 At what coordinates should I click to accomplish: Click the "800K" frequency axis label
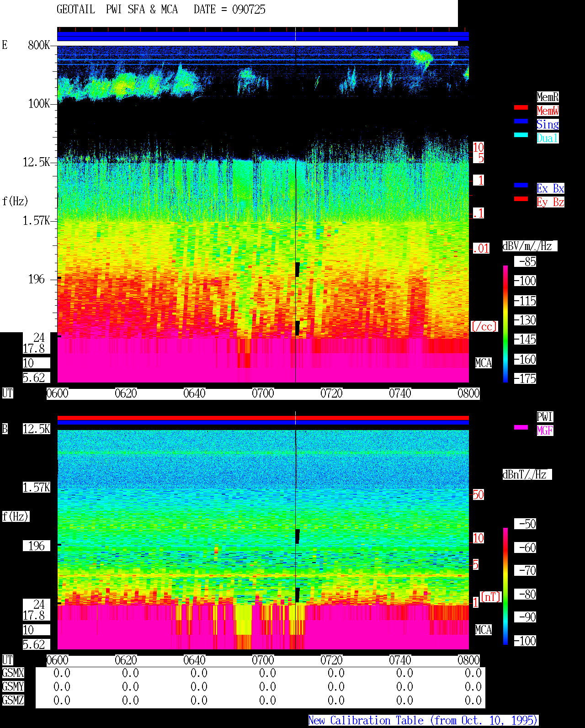coord(39,45)
